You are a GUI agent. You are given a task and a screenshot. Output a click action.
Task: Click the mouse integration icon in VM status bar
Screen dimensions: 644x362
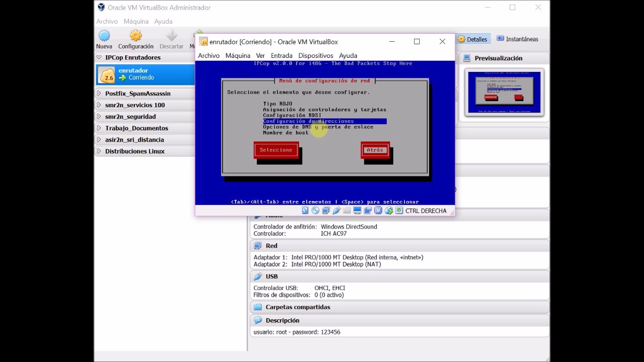(389, 211)
